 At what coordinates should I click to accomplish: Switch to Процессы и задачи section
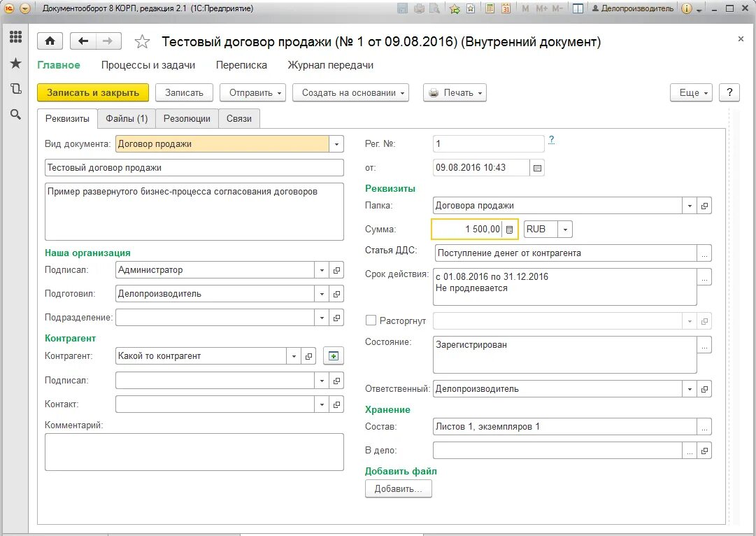(x=148, y=65)
